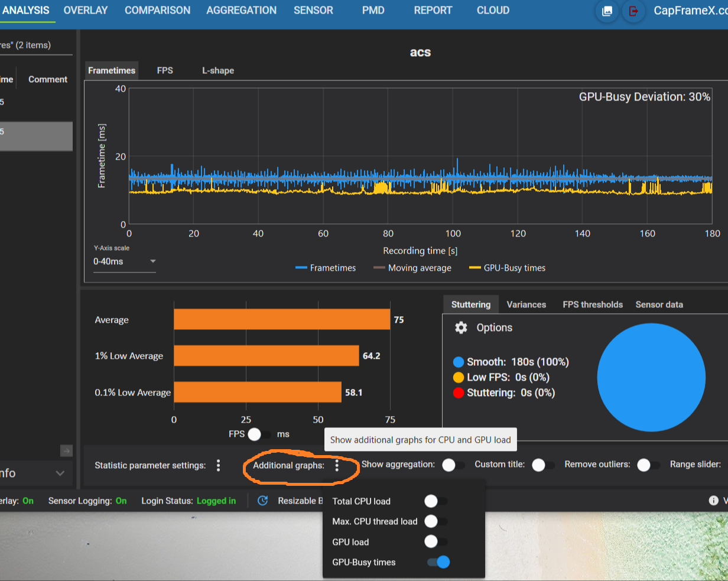Viewport: 728px width, 581px height.
Task: Toggle the FPS / ms unit switch
Action: (259, 434)
